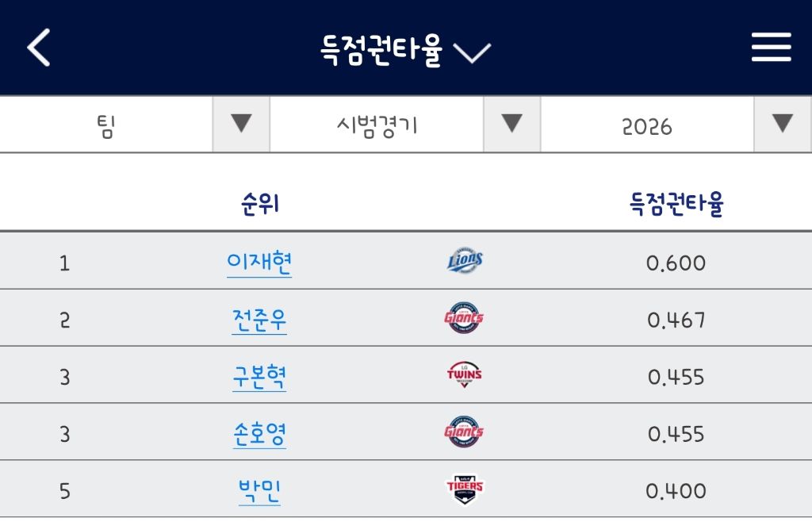Open the 팀 dropdown arrow
Image resolution: width=812 pixels, height=522 pixels.
(241, 125)
